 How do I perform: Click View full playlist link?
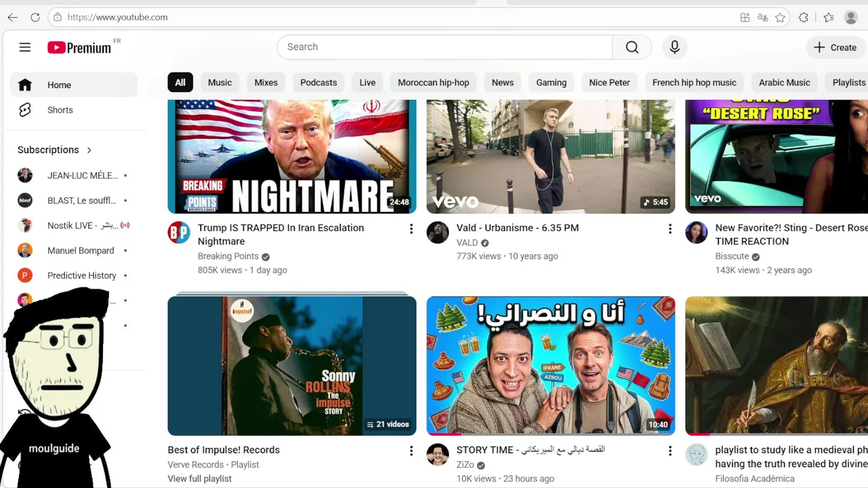(x=199, y=479)
